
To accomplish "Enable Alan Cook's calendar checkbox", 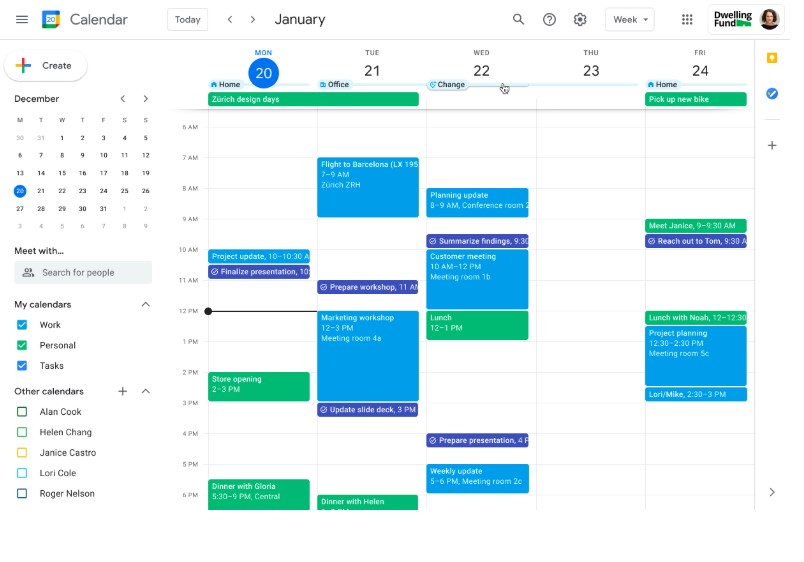I will pyautogui.click(x=22, y=412).
